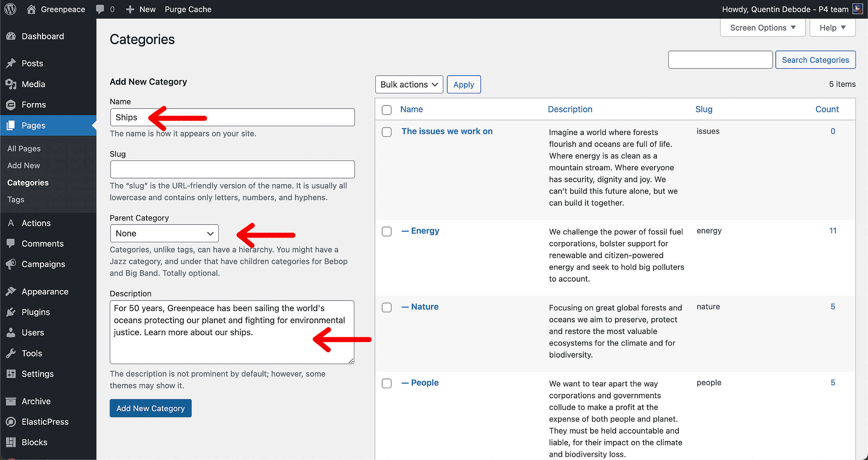The width and height of the screenshot is (868, 460).
Task: Click the Settings sliders icon
Action: 11,374
